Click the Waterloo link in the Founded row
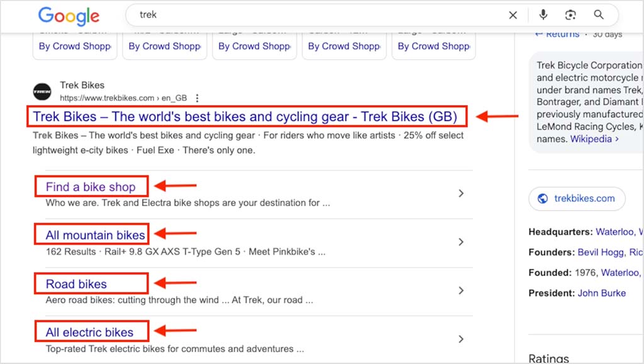Viewport: 644px width, 364px height. (620, 273)
